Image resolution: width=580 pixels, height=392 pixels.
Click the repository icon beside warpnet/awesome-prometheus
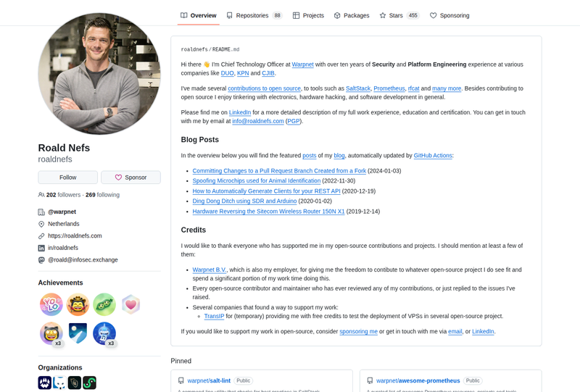pos(370,380)
